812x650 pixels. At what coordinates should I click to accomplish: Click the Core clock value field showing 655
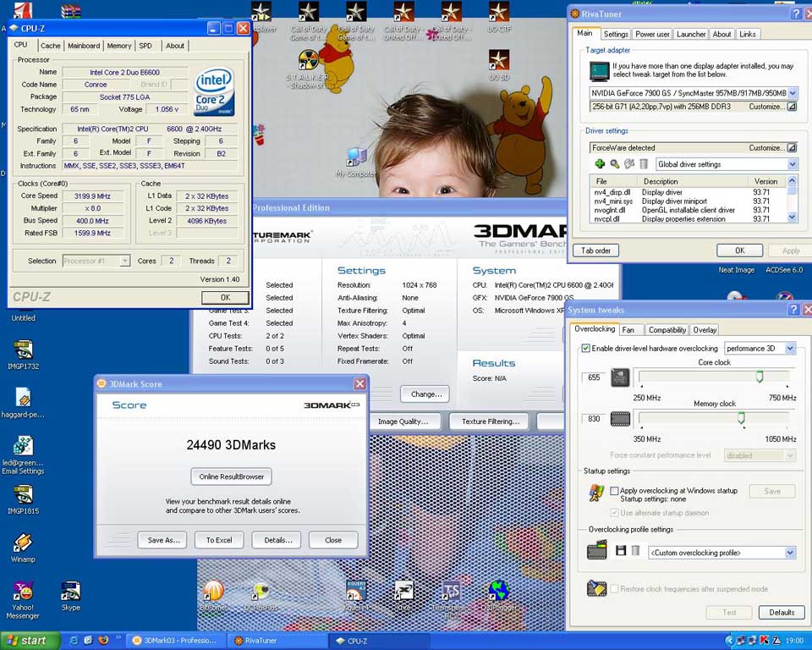[594, 377]
